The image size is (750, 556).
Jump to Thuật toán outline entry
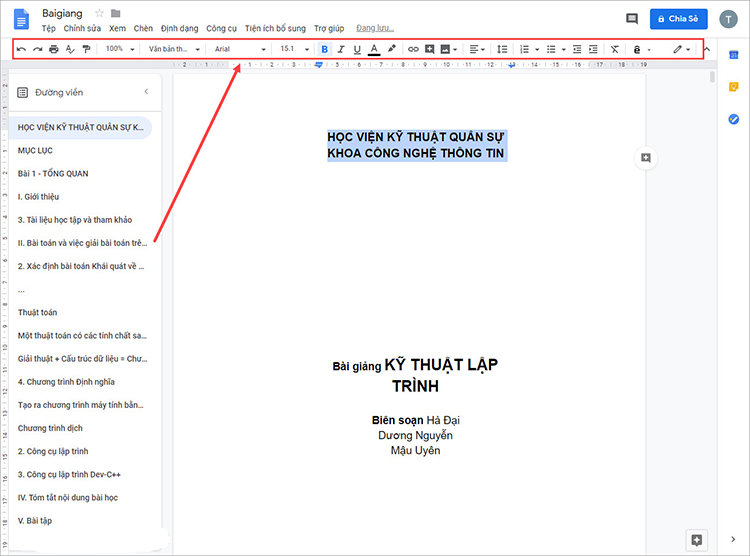pos(37,312)
